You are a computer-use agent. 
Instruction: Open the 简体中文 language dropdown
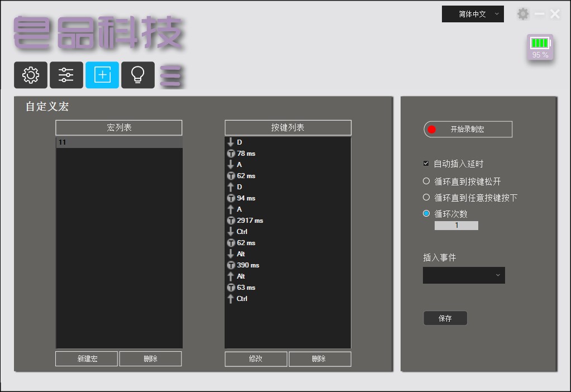click(473, 13)
